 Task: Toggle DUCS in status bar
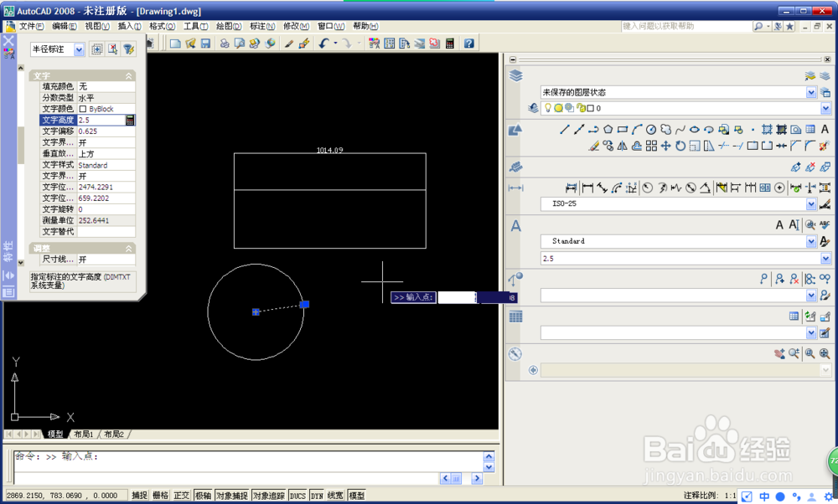click(297, 496)
